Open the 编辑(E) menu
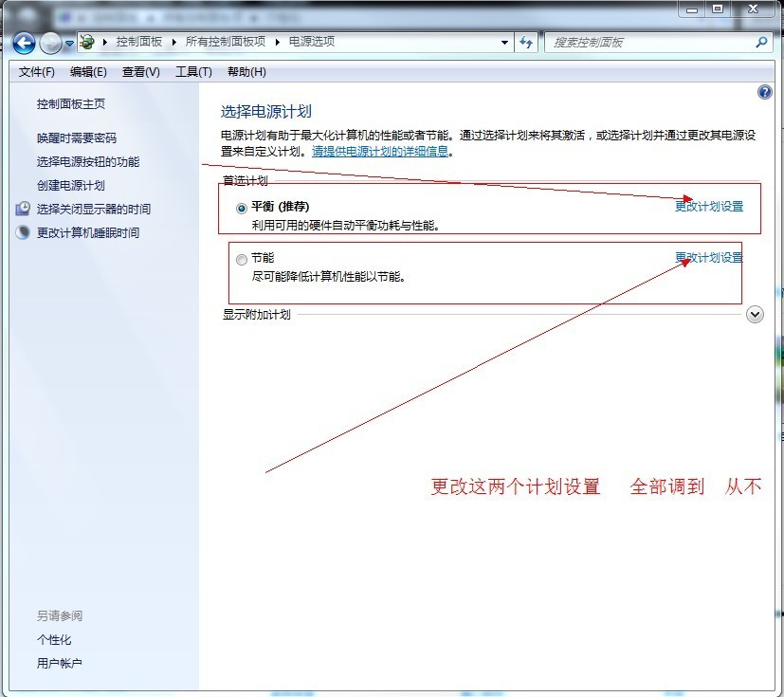Image resolution: width=784 pixels, height=697 pixels. [x=88, y=72]
